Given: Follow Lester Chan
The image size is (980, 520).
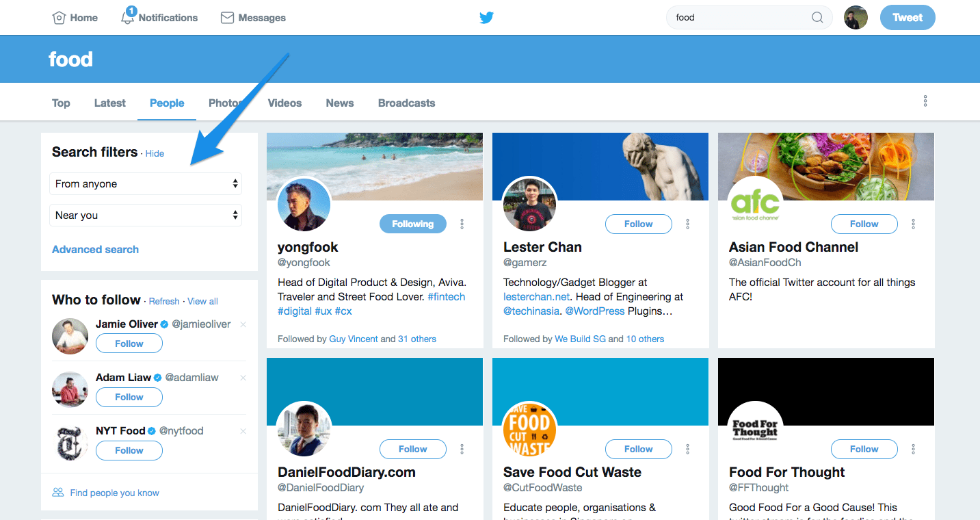Looking at the screenshot, I should pyautogui.click(x=639, y=224).
